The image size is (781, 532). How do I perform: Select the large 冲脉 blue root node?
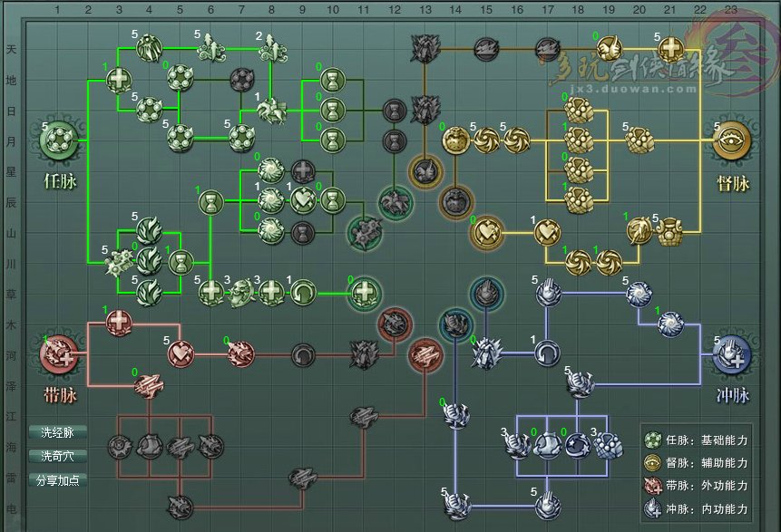733,353
